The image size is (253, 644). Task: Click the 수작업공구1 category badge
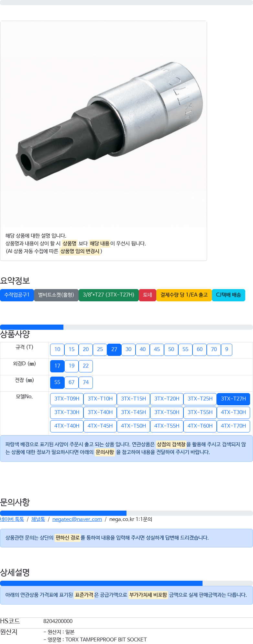coord(17,295)
